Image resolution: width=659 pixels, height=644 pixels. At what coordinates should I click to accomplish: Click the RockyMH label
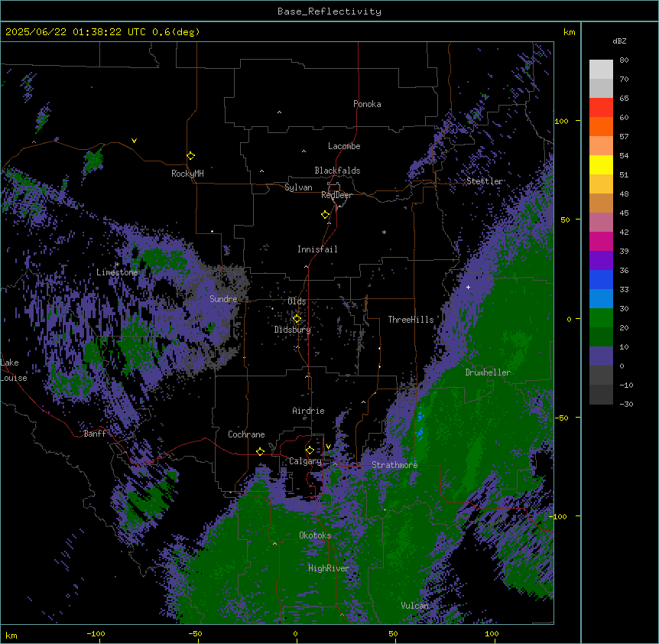(187, 174)
